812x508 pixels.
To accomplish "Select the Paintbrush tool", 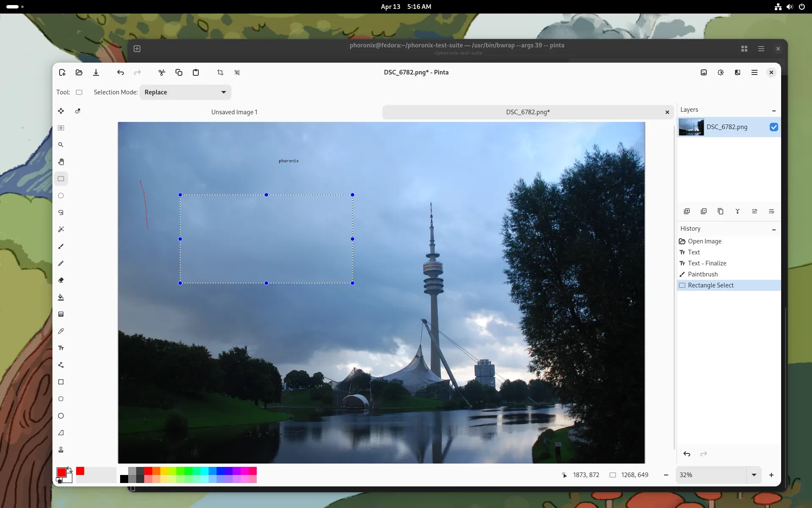I will (x=61, y=246).
